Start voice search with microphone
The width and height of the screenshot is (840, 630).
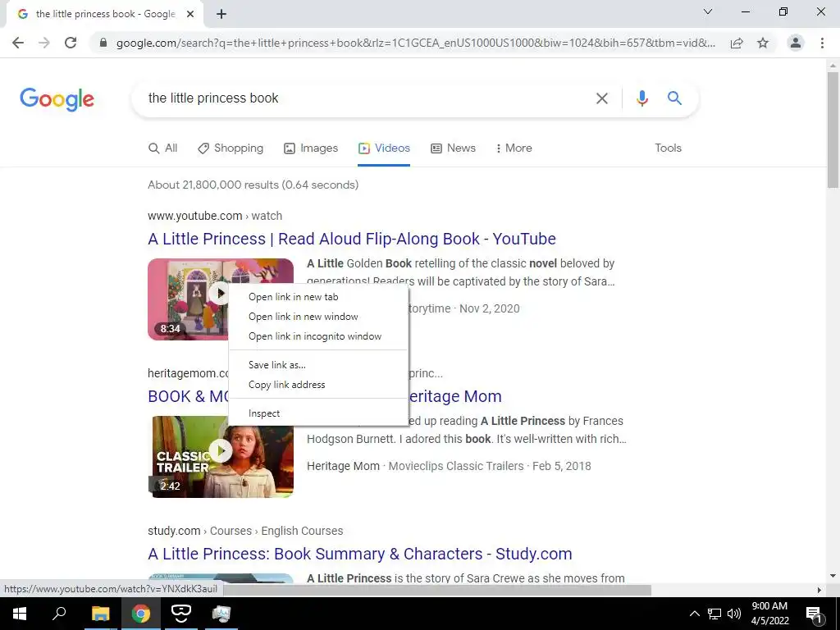641,98
